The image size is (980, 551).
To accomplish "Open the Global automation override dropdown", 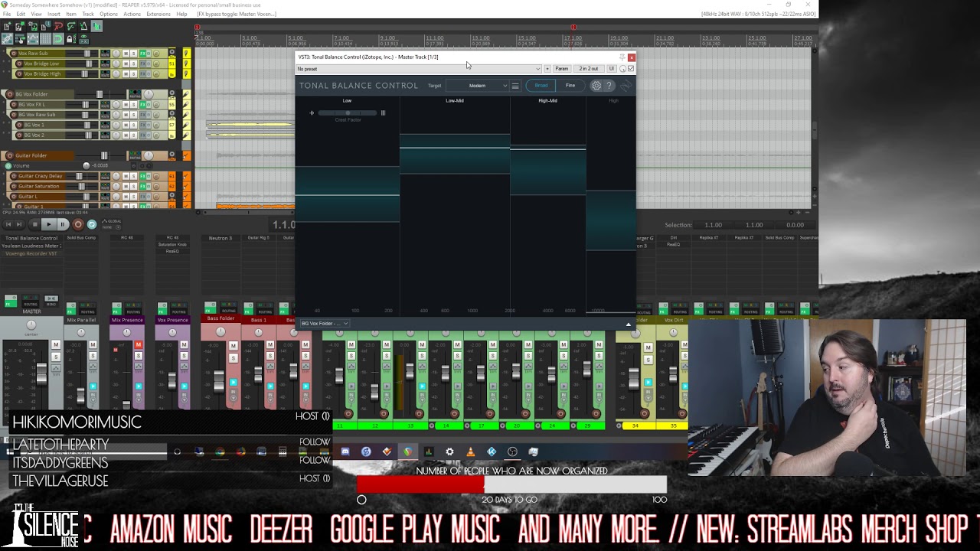I will [111, 224].
